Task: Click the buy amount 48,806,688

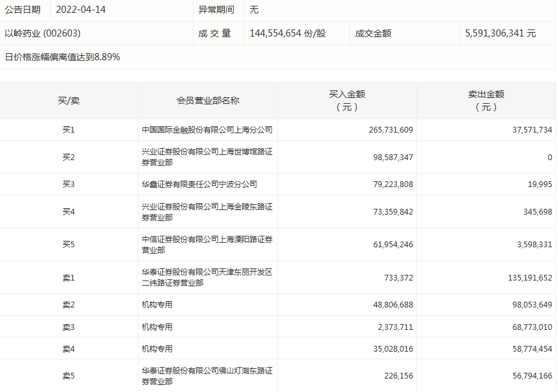Action: (393, 305)
